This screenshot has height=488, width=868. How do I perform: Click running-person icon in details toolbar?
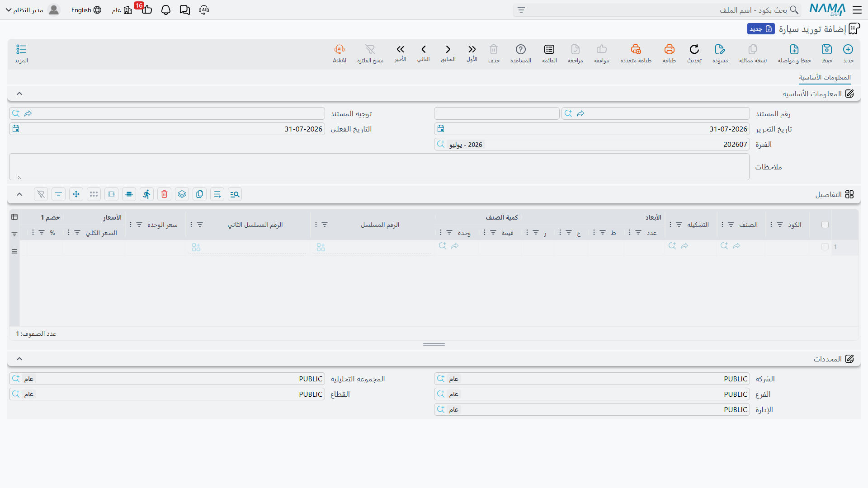point(147,194)
